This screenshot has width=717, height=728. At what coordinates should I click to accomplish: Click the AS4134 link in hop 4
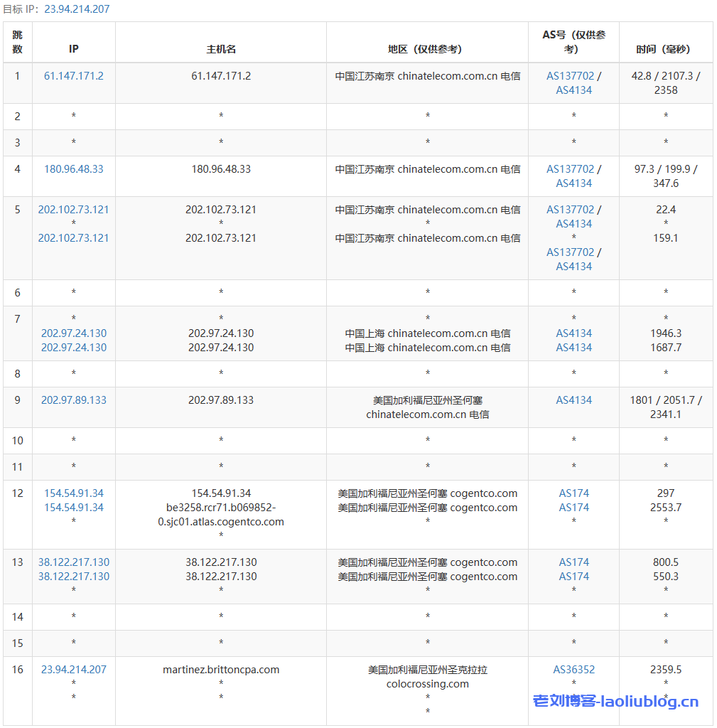[573, 183]
